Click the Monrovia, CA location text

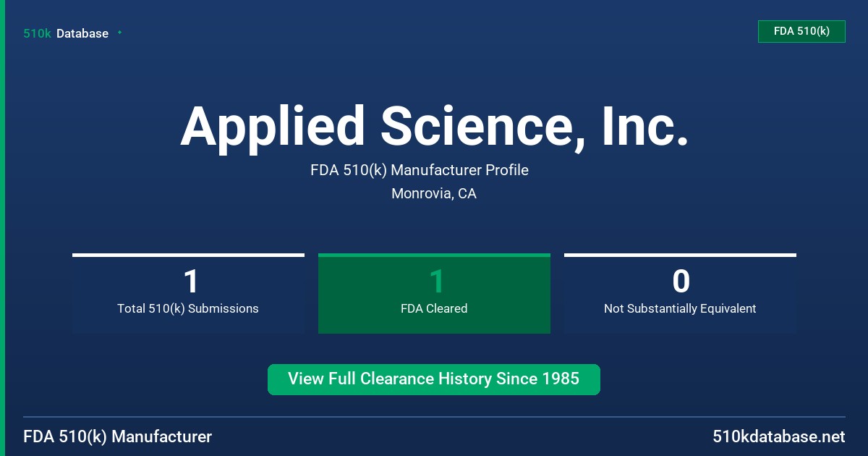click(x=434, y=193)
